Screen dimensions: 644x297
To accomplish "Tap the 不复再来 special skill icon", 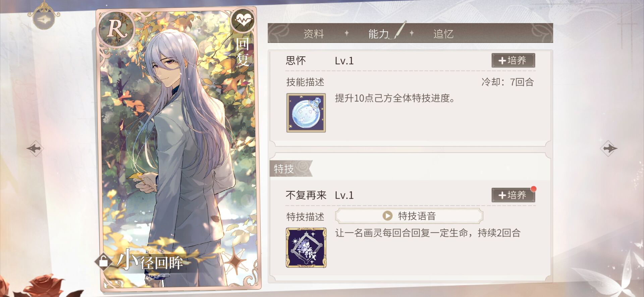I will (306, 247).
